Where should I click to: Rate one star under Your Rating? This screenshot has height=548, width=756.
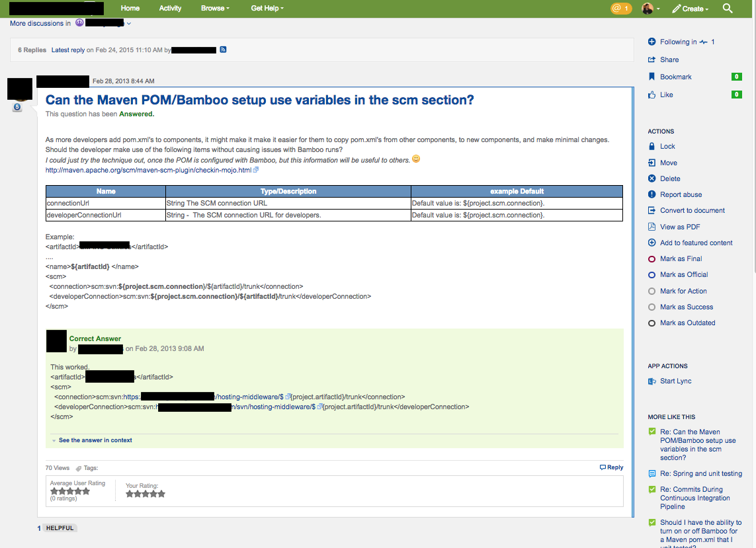(x=130, y=494)
